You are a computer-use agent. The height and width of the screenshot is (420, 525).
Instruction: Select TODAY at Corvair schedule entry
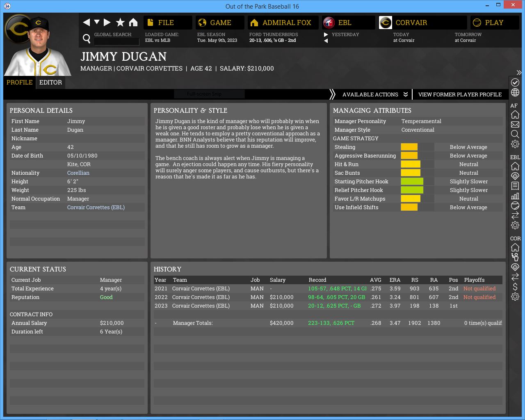pos(404,37)
